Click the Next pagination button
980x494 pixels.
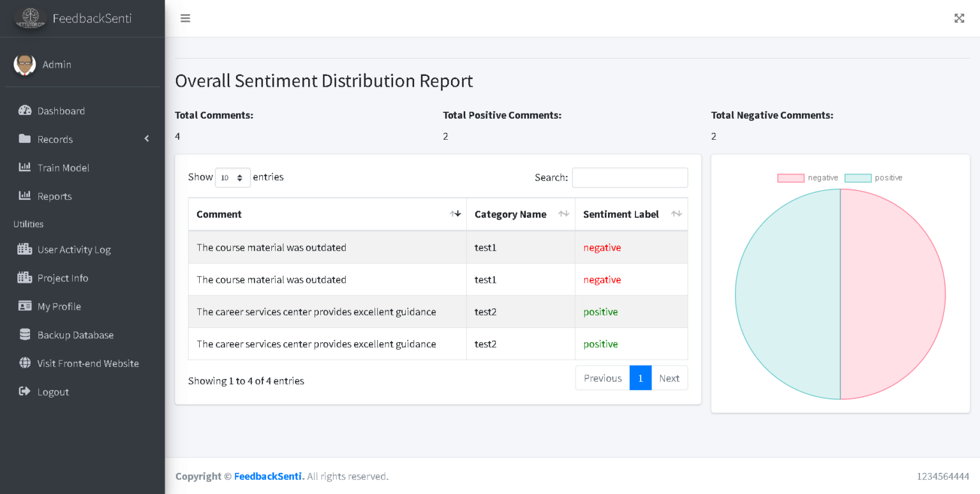pyautogui.click(x=669, y=378)
